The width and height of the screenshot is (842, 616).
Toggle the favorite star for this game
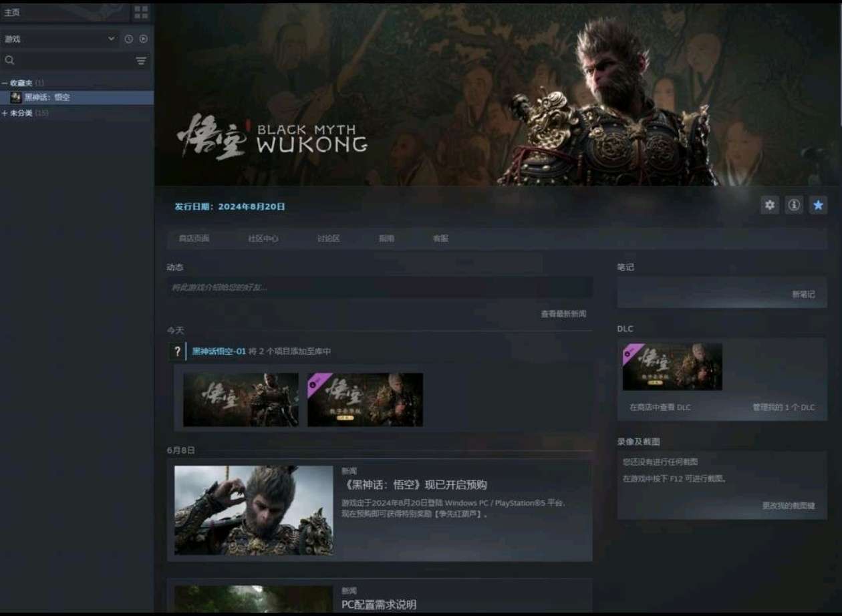(818, 205)
